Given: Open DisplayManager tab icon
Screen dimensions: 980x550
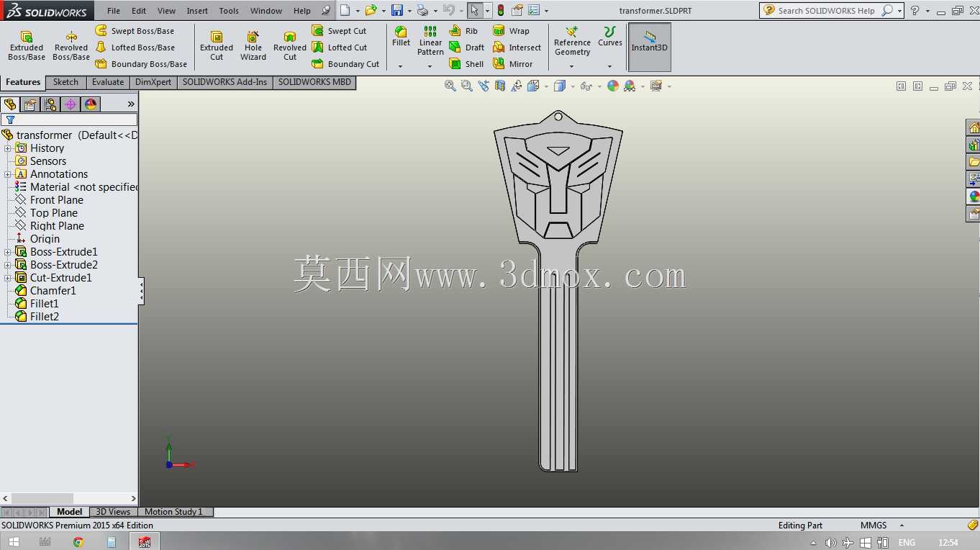Looking at the screenshot, I should click(x=91, y=104).
